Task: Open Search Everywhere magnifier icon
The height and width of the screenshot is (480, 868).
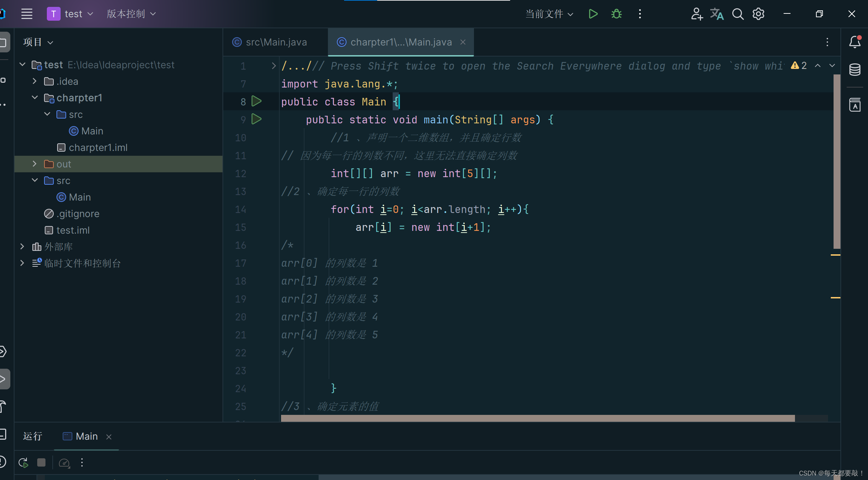Action: click(x=737, y=14)
